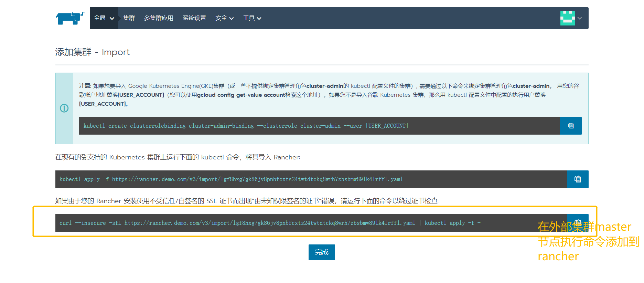Screen dimensions: 644x283
Task: Select the kubectl create clusterrolebinding command text
Action: pyautogui.click(x=246, y=126)
